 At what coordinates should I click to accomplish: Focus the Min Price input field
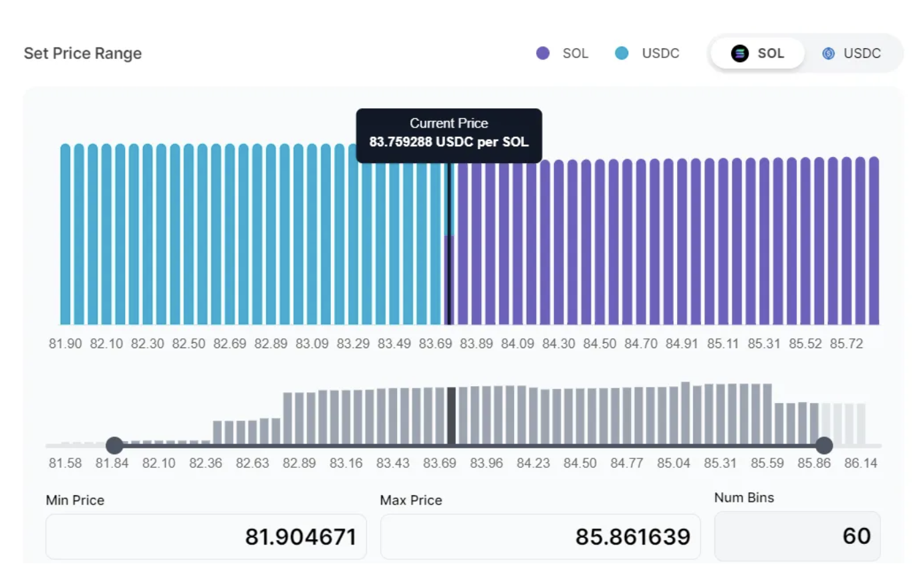click(206, 537)
